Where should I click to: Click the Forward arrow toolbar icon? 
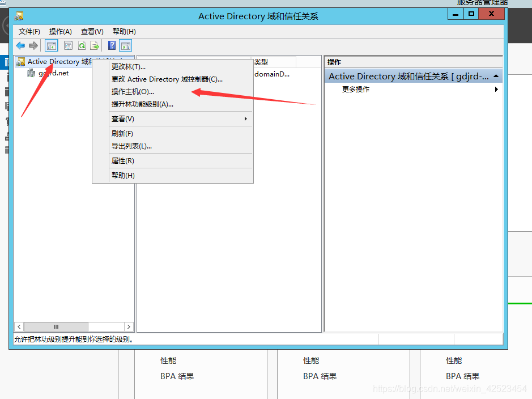click(x=33, y=45)
